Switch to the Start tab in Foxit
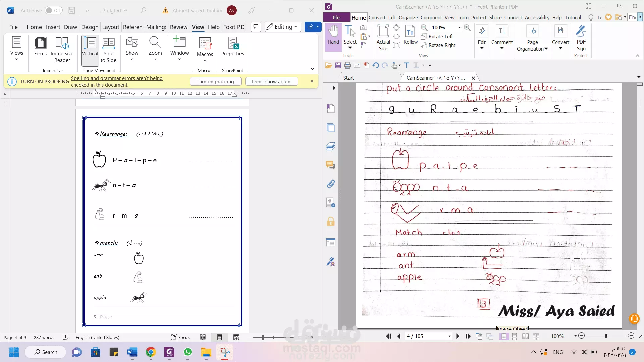This screenshot has width=644, height=362. click(x=348, y=78)
